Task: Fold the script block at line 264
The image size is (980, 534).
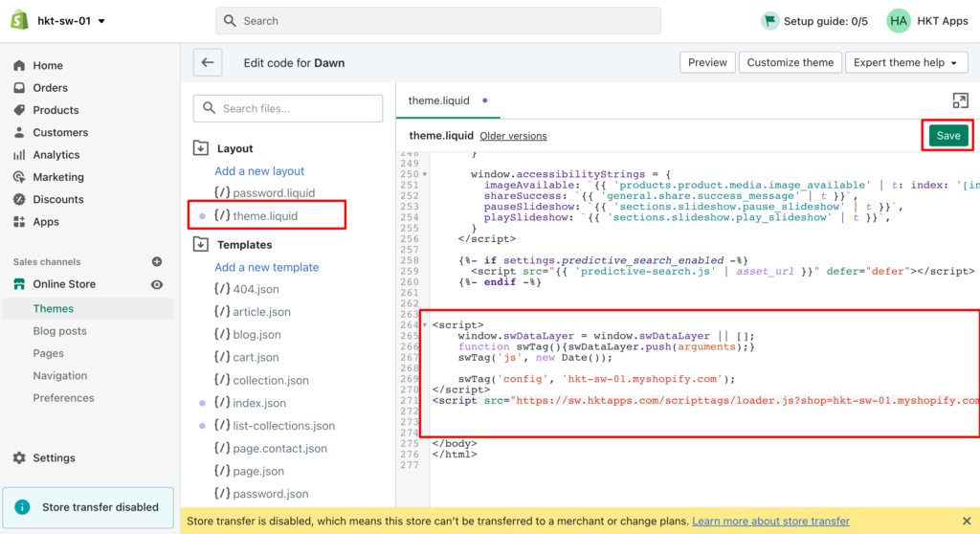Action: [x=425, y=325]
